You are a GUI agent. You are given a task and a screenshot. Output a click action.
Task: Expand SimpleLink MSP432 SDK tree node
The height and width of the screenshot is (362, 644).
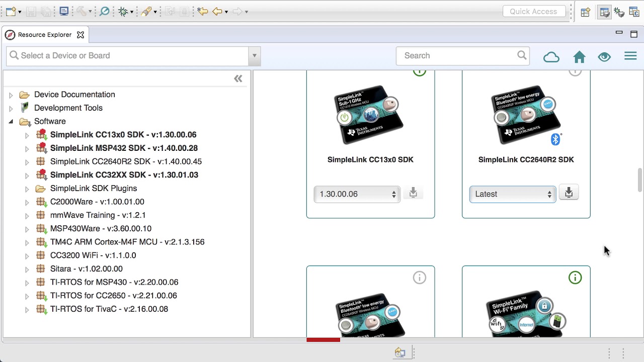coord(27,149)
